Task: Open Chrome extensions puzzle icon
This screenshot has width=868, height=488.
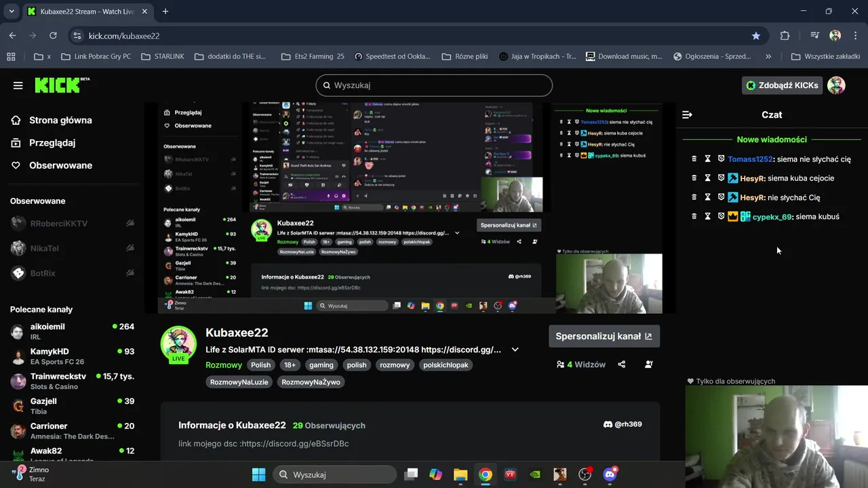Action: coord(785,36)
